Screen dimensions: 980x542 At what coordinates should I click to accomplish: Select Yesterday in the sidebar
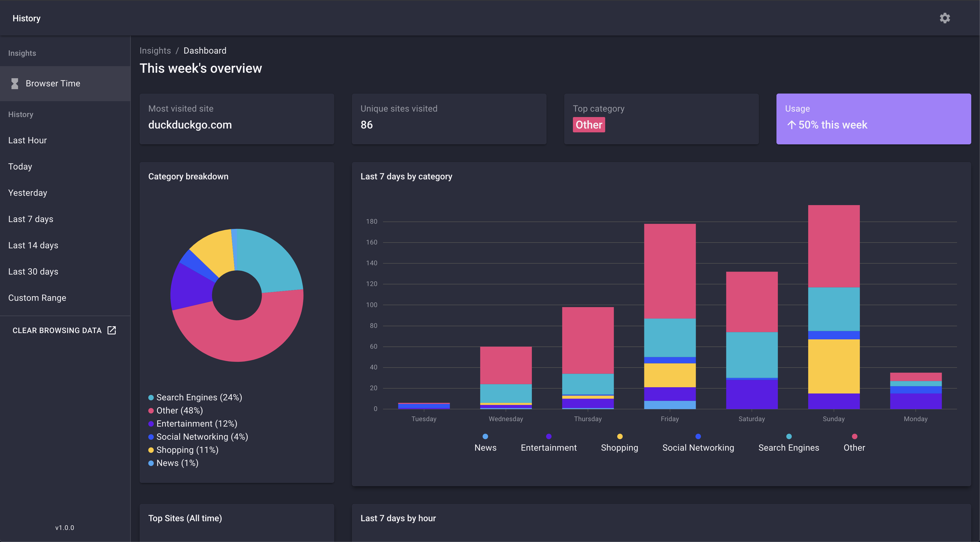click(x=27, y=193)
